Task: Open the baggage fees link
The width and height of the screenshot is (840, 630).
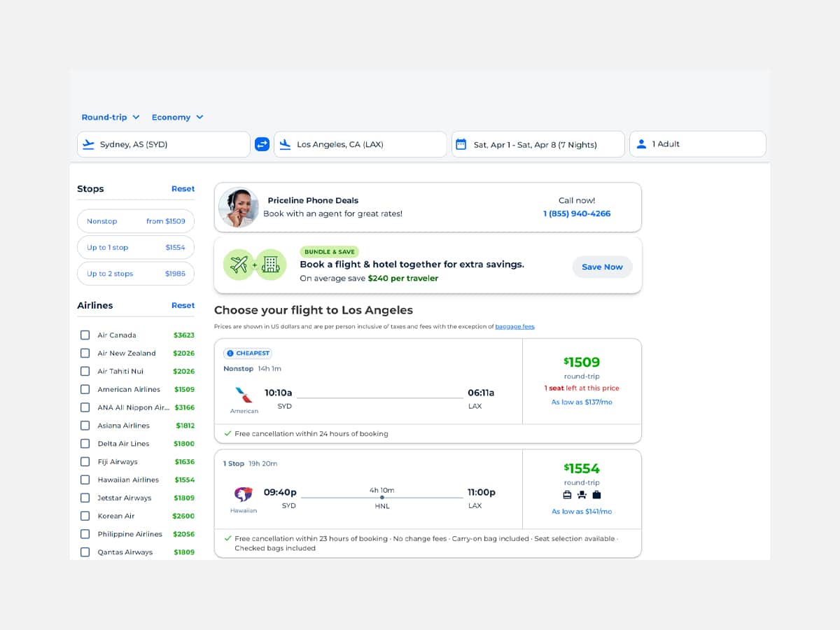Action: (x=514, y=327)
